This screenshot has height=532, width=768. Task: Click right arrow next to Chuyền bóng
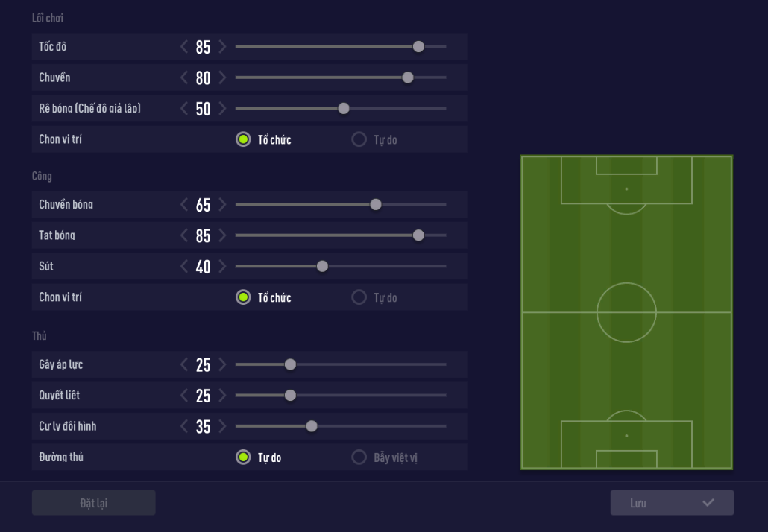(222, 205)
